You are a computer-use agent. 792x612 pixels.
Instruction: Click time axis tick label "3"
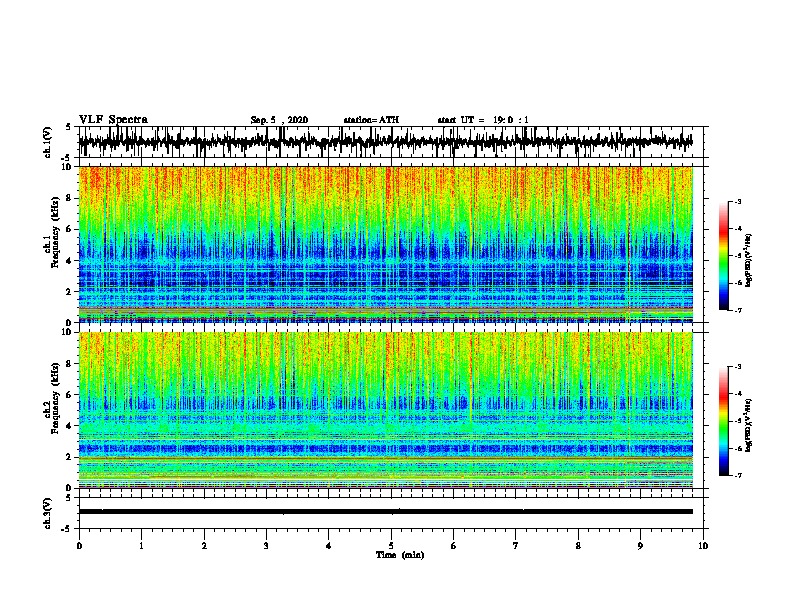click(266, 546)
